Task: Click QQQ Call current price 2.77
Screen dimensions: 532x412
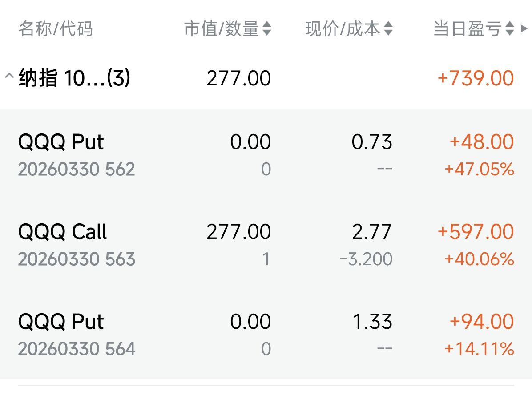Action: pyautogui.click(x=372, y=232)
